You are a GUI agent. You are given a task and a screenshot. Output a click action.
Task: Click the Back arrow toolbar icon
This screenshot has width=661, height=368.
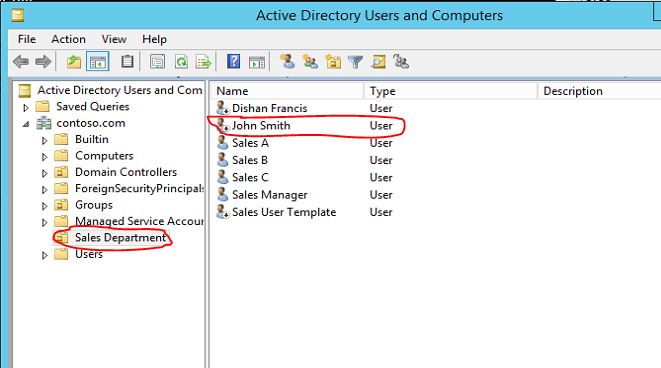tap(21, 62)
